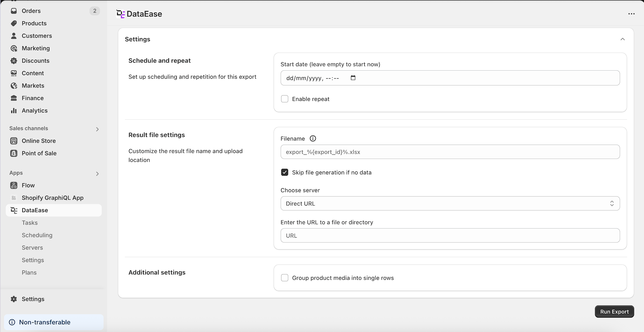Open the Flow app
The width and height of the screenshot is (644, 332).
coord(28,185)
